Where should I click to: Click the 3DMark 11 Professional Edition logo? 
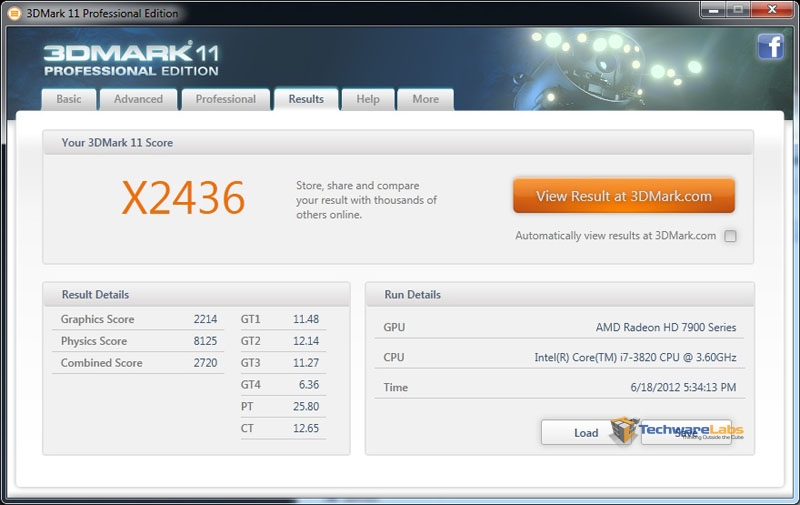point(130,60)
